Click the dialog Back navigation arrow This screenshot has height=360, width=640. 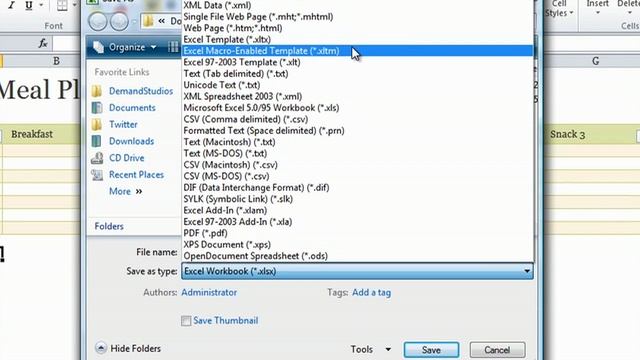[98, 21]
